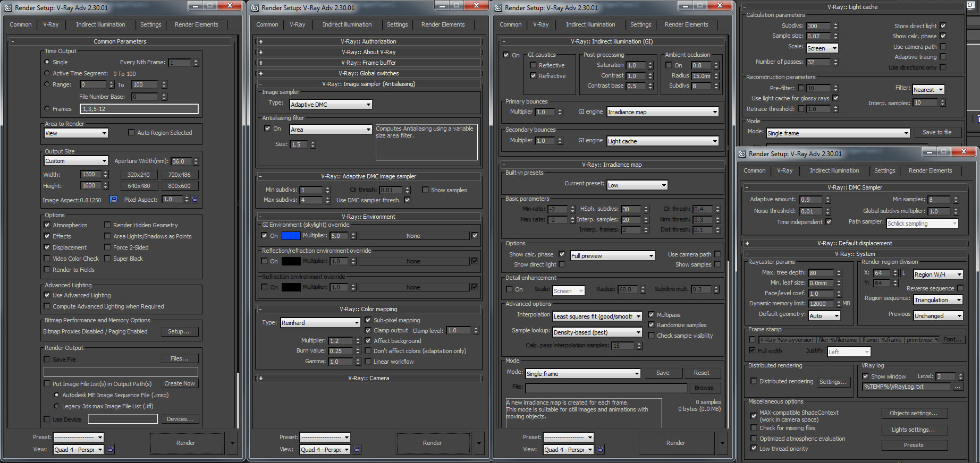Viewport: 980px width, 463px height.
Task: Increase Width value using its spinner
Action: 105,172
